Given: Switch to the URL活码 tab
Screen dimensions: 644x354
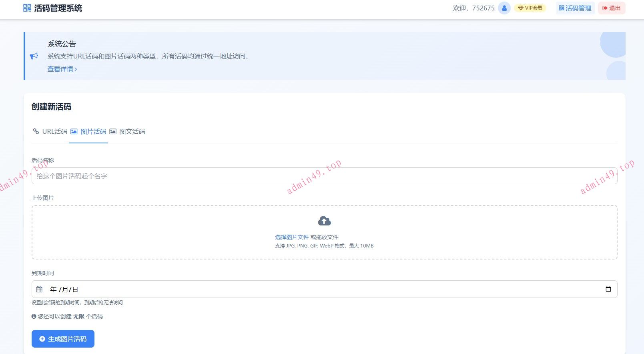Looking at the screenshot, I should (50, 131).
